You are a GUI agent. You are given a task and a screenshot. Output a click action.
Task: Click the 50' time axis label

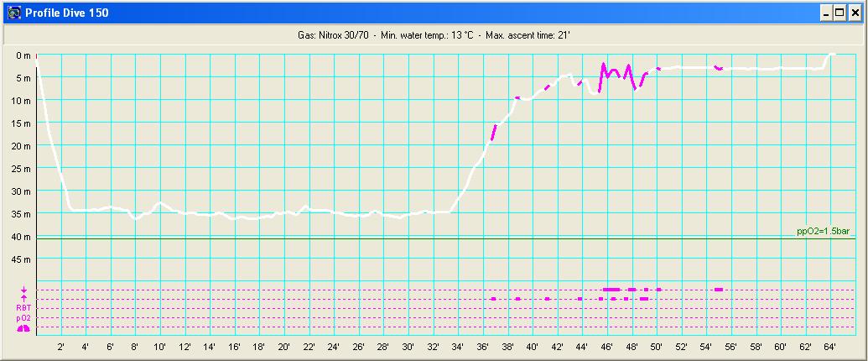tap(656, 347)
